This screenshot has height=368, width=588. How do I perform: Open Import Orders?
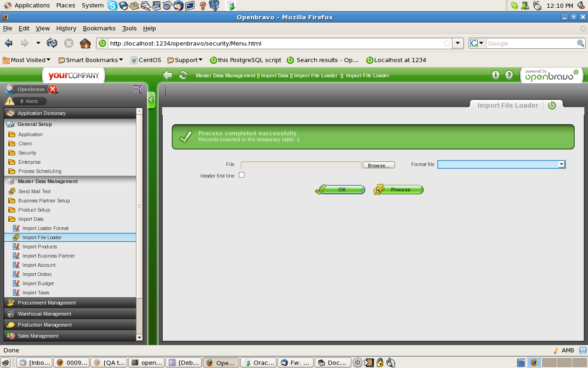[x=37, y=274]
